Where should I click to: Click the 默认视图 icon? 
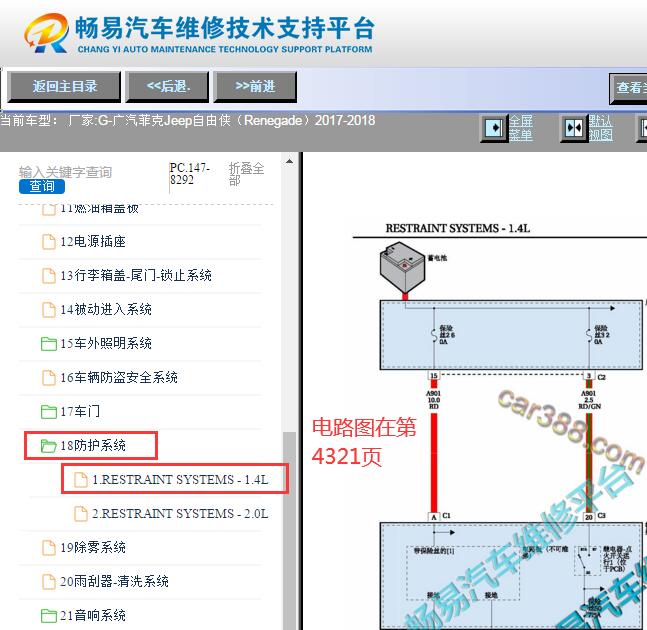574,127
